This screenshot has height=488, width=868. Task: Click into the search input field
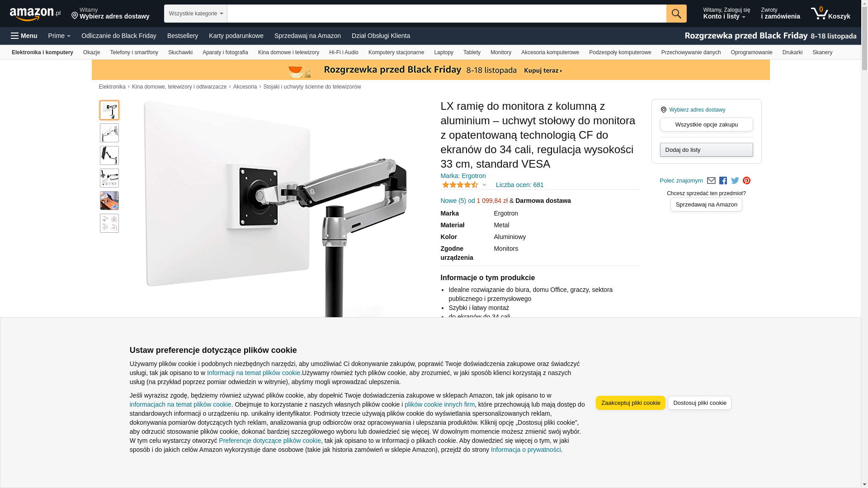pyautogui.click(x=447, y=14)
